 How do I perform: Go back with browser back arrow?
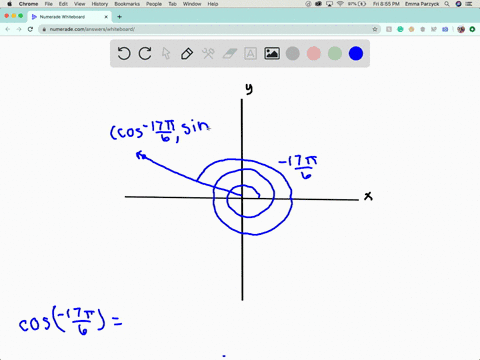click(8, 29)
